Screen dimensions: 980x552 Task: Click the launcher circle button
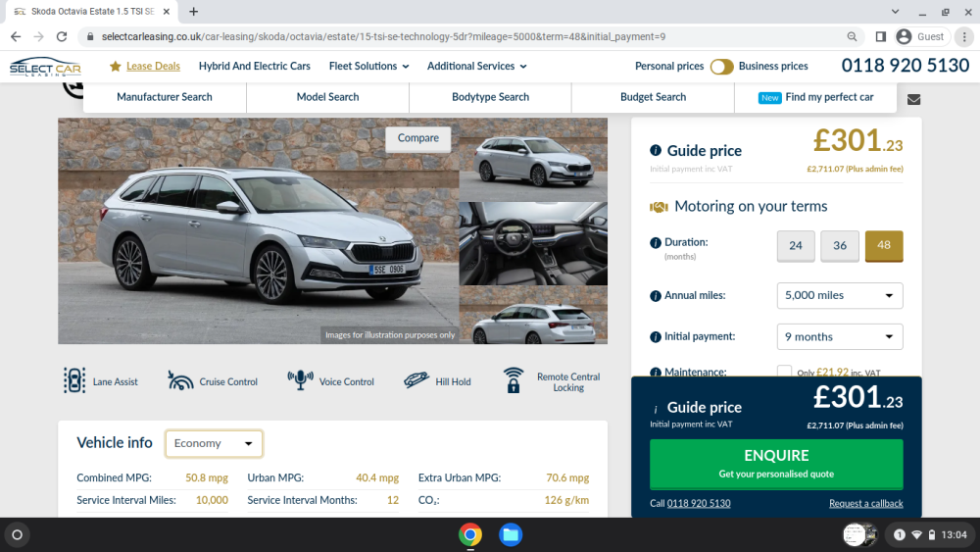[17, 534]
